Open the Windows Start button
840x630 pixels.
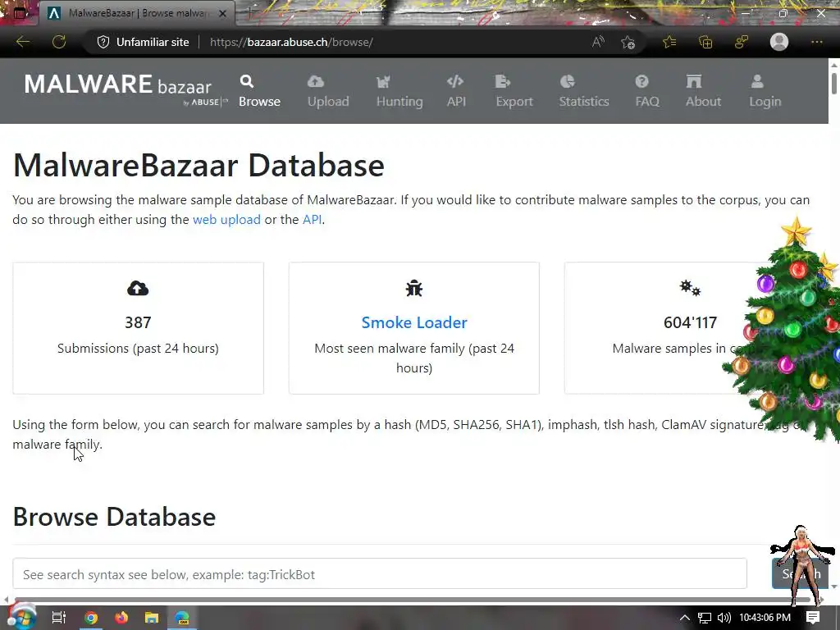[21, 618]
